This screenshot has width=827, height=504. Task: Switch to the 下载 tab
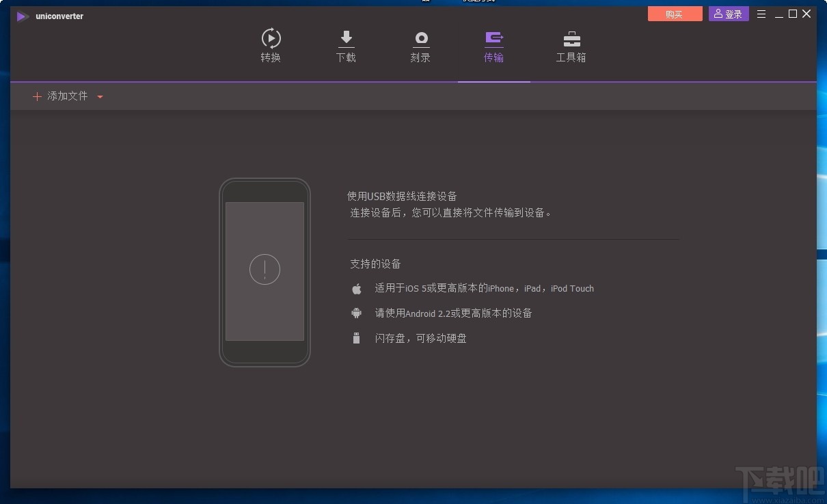(346, 57)
